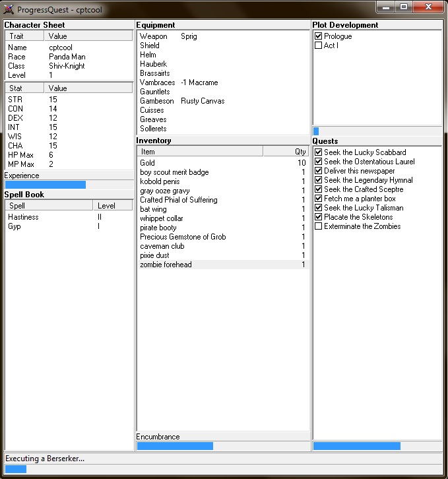This screenshot has width=448, height=479.
Task: Toggle the Prologue checkbox
Action: coord(318,36)
